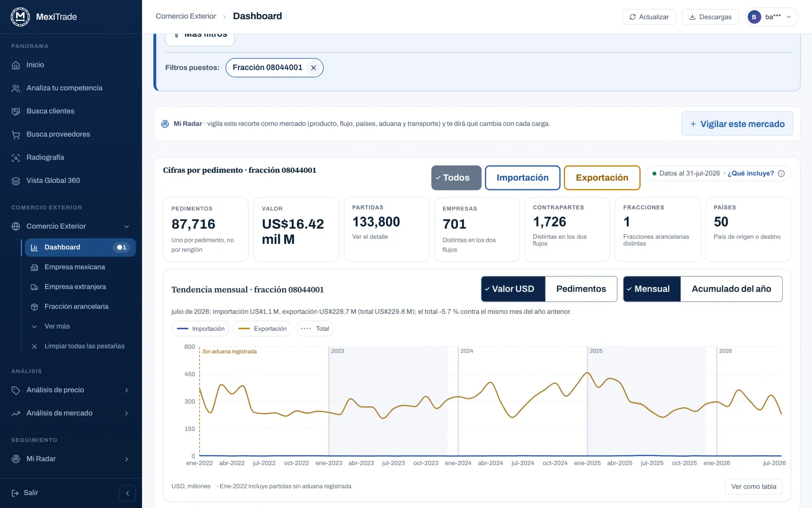Click the Análisis de precio tag icon
812x508 pixels.
tap(16, 390)
